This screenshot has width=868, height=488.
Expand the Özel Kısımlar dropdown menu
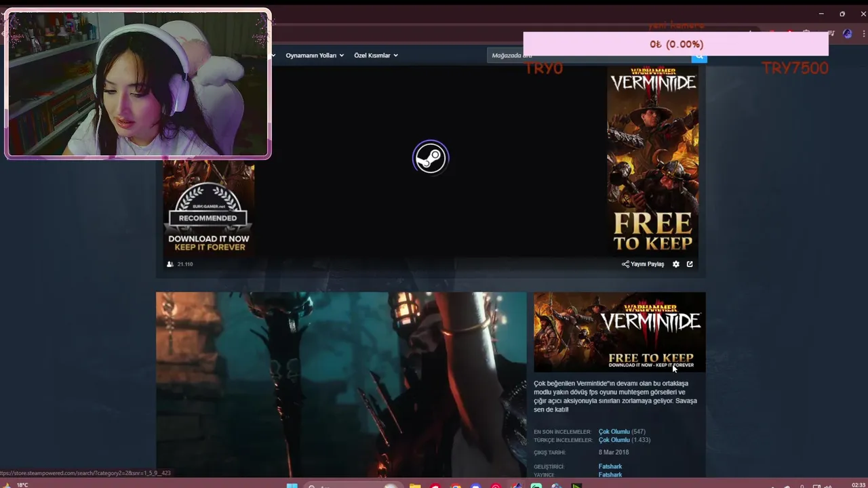(x=376, y=56)
